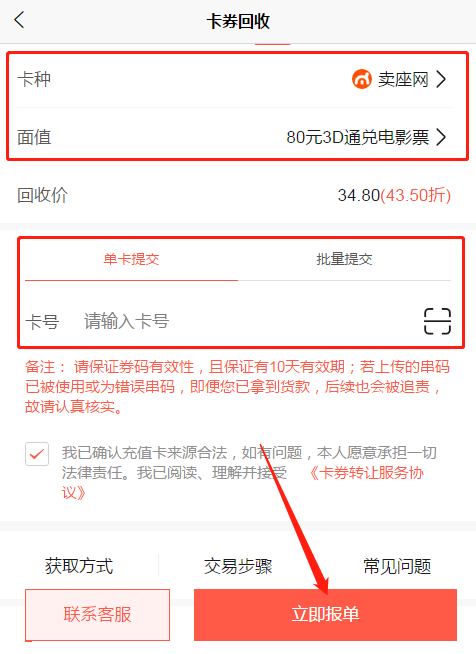The height and width of the screenshot is (654, 476).
Task: Tap the red 备注 notice text
Action: pos(237,387)
